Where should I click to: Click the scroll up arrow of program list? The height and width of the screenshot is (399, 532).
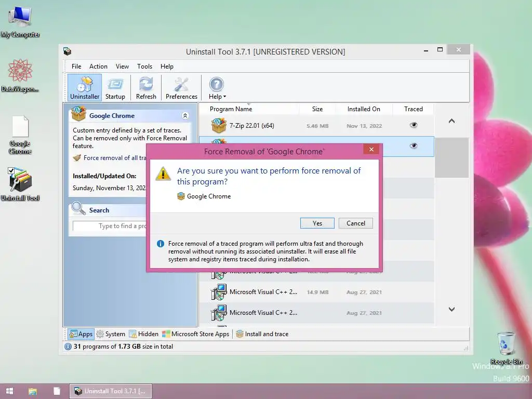[x=451, y=121]
